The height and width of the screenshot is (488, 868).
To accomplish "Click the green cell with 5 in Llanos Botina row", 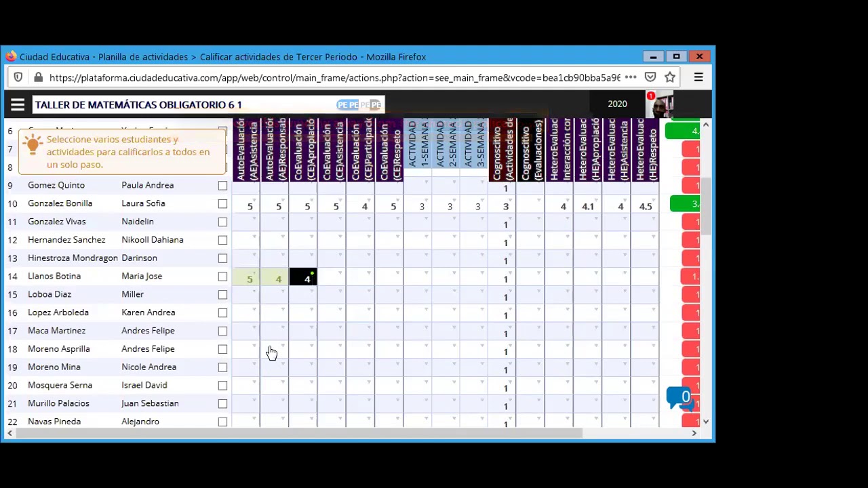I will point(247,277).
